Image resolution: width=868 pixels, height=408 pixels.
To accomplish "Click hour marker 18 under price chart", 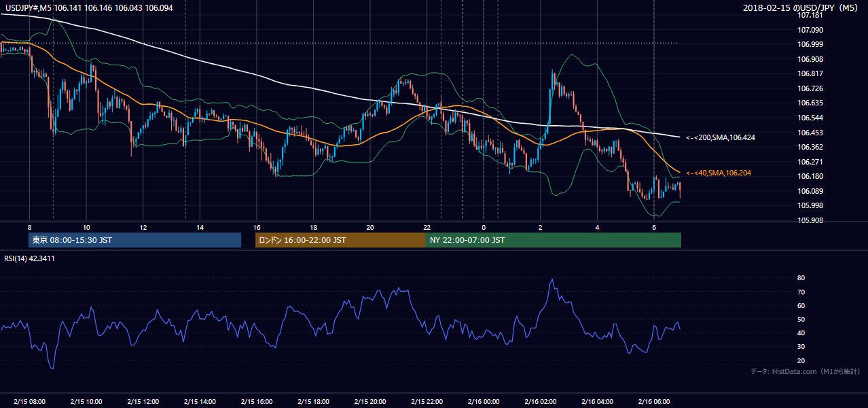I will click(313, 227).
